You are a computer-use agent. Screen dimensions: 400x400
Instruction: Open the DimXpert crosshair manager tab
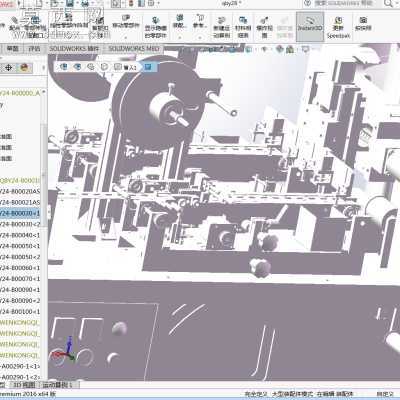(9, 68)
